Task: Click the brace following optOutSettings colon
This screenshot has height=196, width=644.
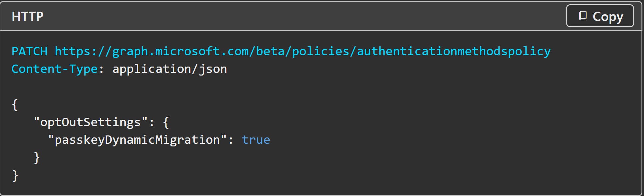Action: [166, 122]
